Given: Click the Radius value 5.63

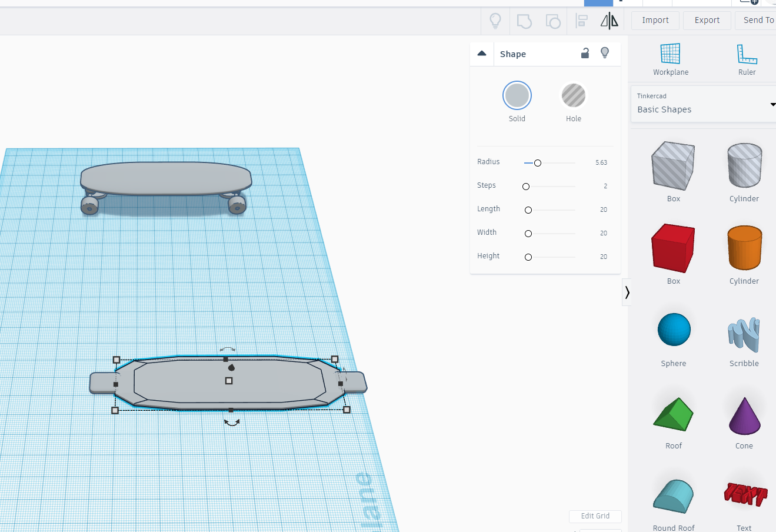Looking at the screenshot, I should coord(601,162).
